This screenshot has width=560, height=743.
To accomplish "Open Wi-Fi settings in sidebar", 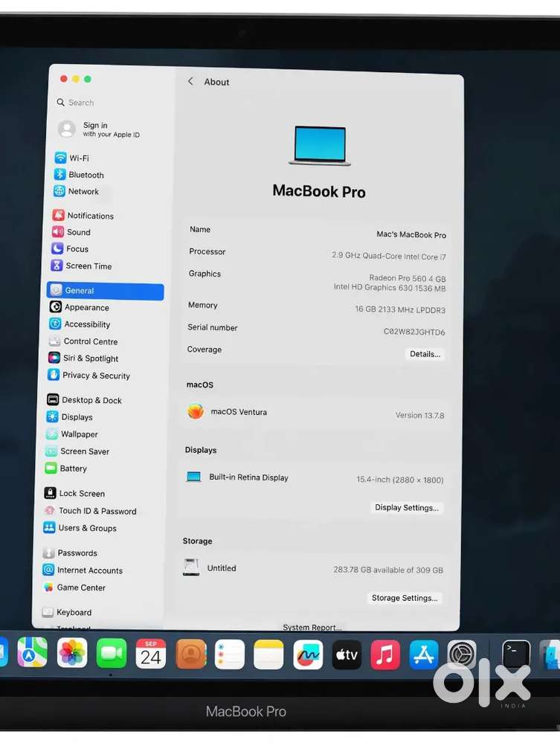I will (x=72, y=158).
